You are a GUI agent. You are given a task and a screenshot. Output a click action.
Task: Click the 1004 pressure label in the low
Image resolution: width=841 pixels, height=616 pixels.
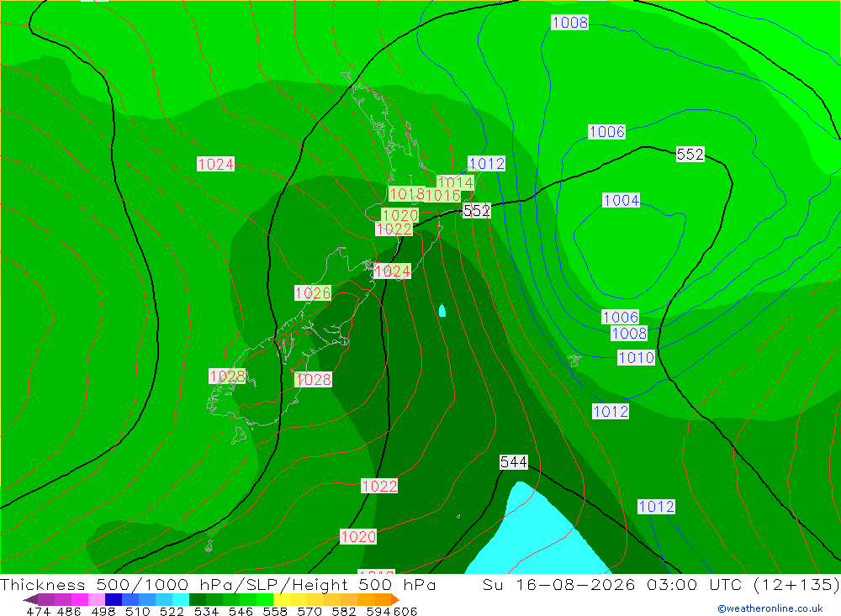[x=621, y=201]
